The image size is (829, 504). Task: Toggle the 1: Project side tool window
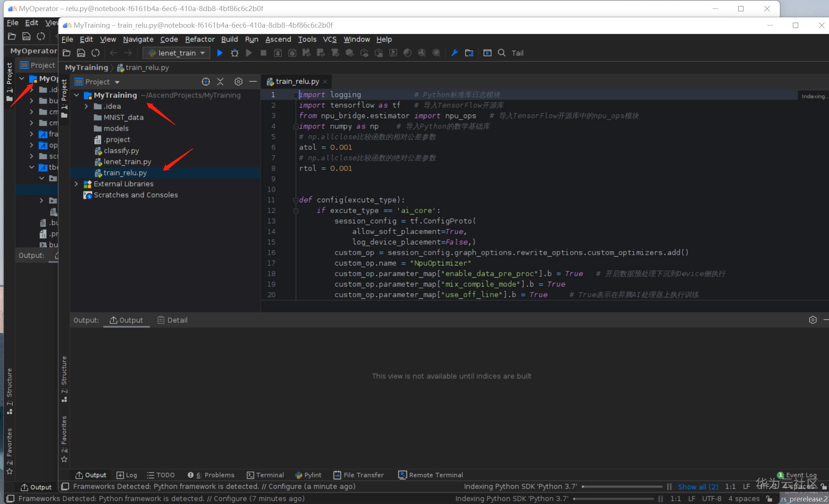point(64,96)
